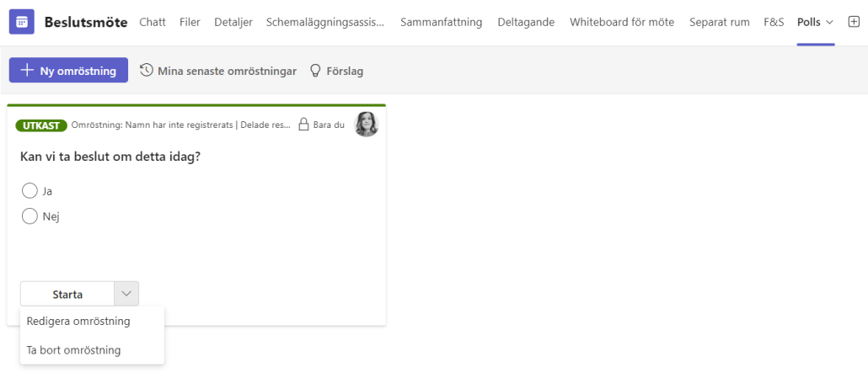Expand the Polls tab chevron
The image size is (868, 383).
(829, 22)
